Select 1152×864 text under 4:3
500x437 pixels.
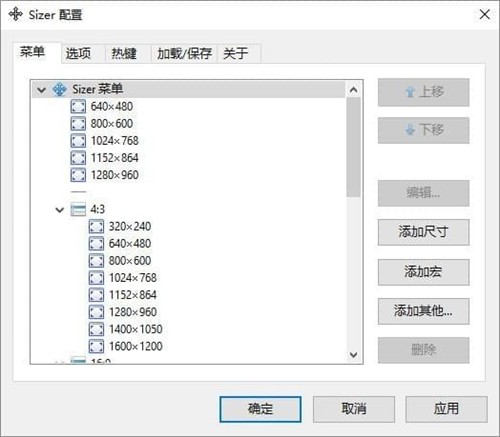coord(133,295)
